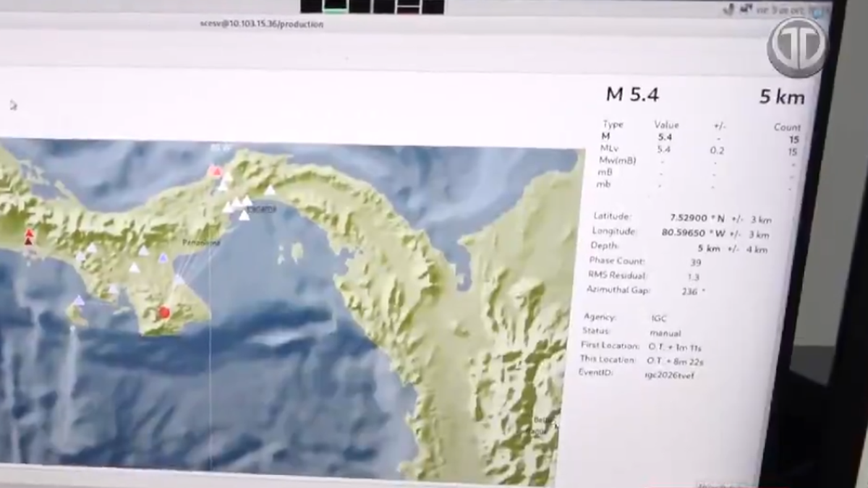The height and width of the screenshot is (488, 868).
Task: Click the Latitude label
Action: click(612, 216)
